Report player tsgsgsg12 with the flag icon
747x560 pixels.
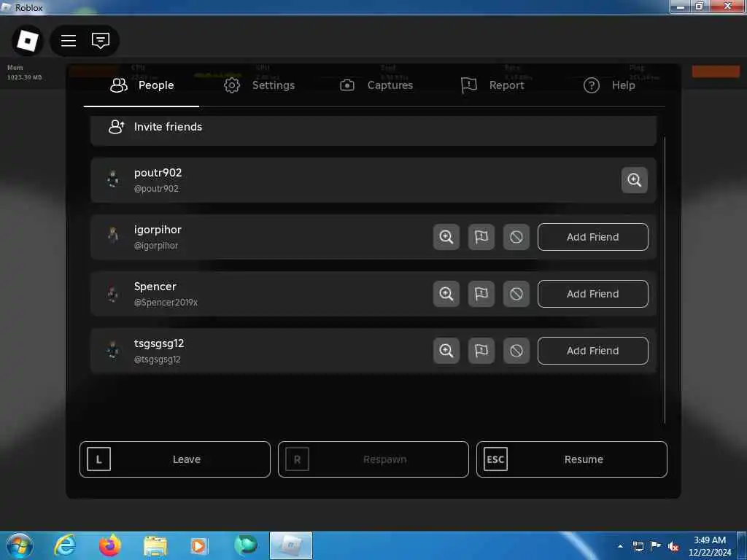click(481, 351)
